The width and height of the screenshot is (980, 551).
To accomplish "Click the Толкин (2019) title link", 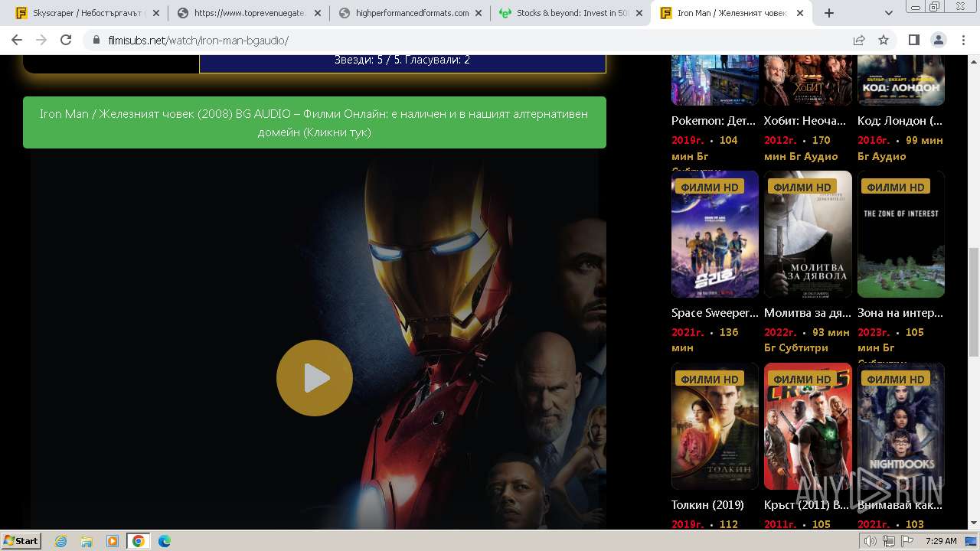I will 707,505.
